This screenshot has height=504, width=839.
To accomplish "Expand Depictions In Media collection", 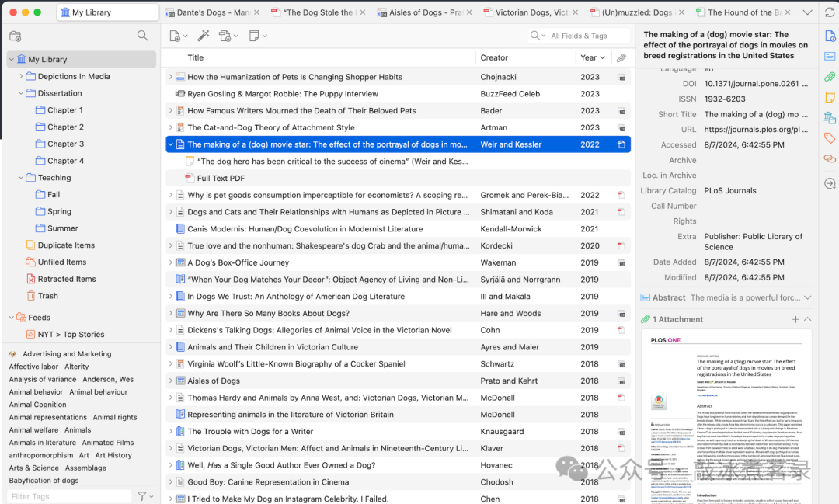I will point(21,77).
